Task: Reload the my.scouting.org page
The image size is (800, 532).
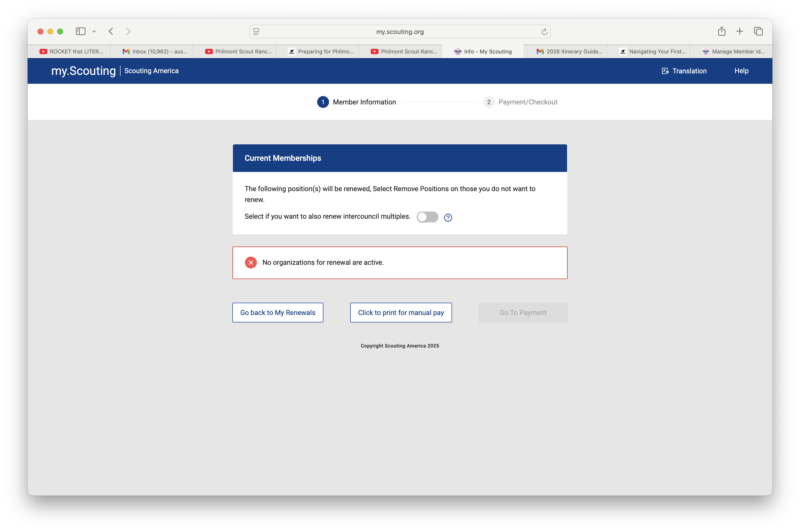Action: click(544, 31)
